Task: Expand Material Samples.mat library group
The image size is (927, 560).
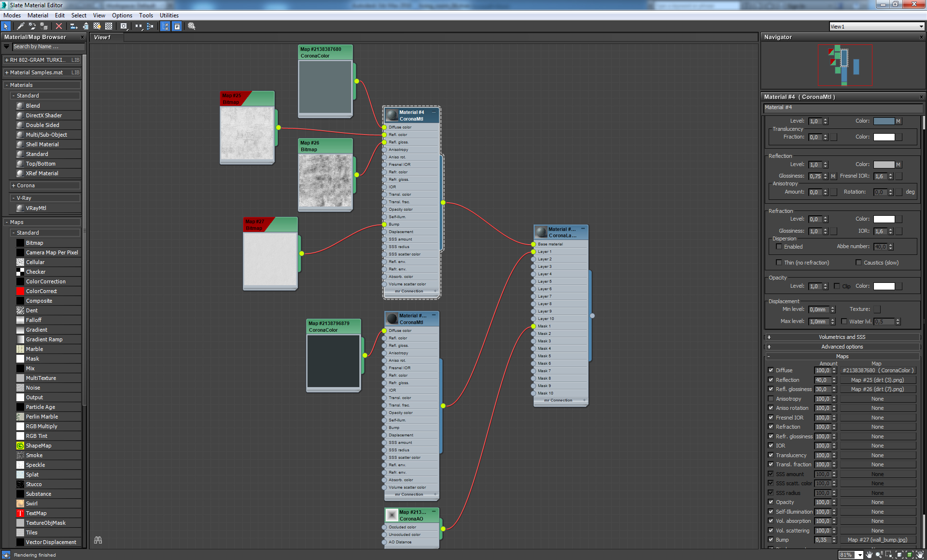Action: pyautogui.click(x=7, y=72)
